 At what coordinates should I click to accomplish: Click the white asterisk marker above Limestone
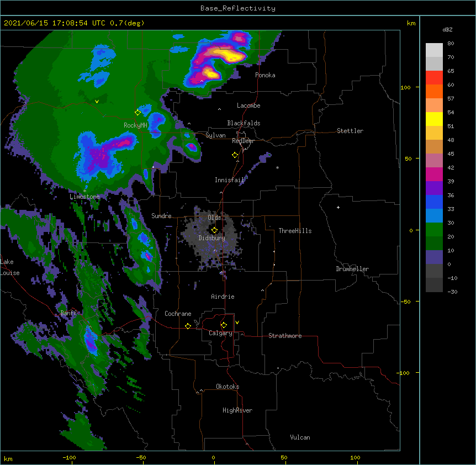84,191
